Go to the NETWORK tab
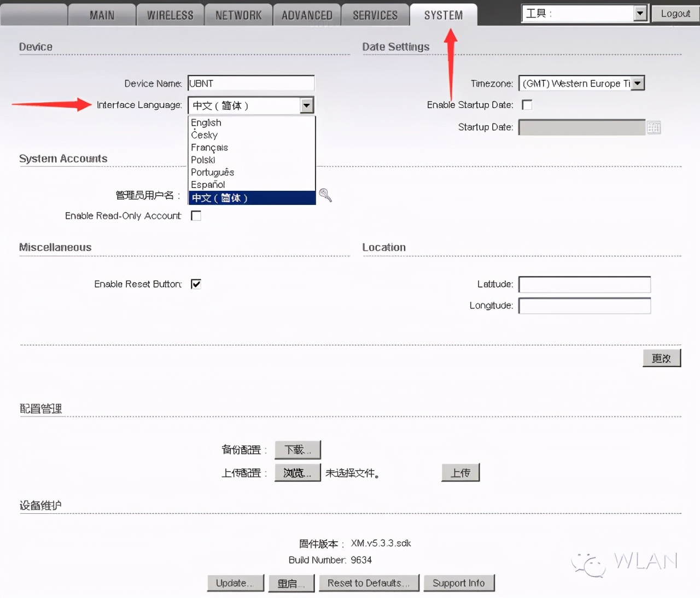700x598 pixels. 238,15
